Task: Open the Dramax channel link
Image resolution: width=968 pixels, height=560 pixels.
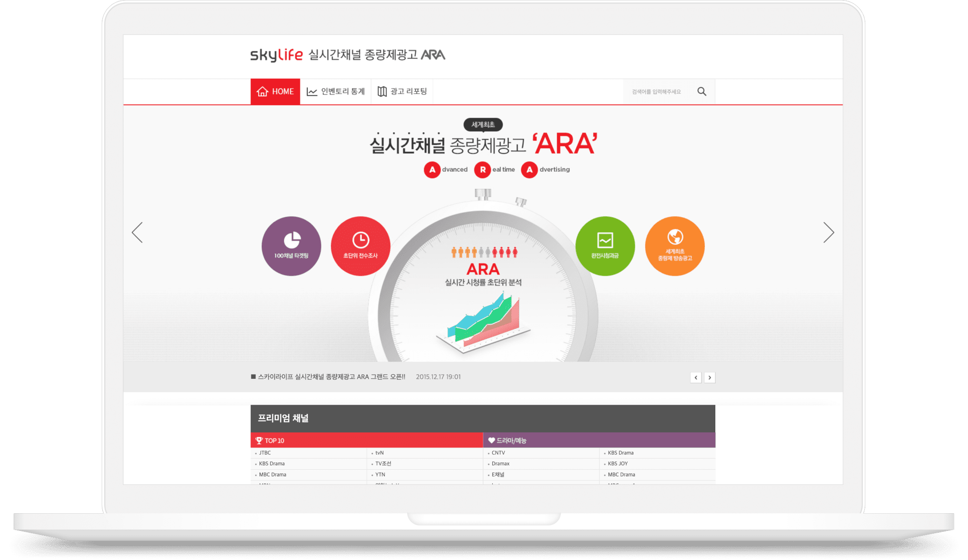Action: [500, 464]
